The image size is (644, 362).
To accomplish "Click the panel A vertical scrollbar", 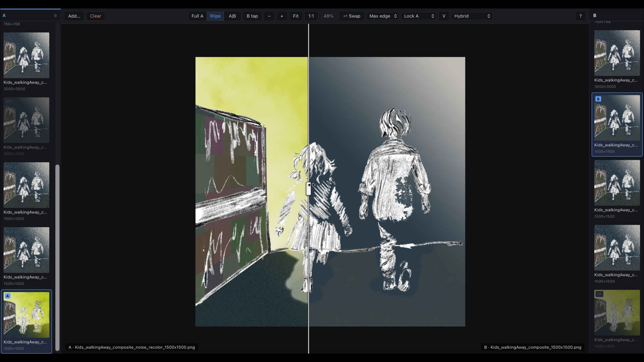I will coord(57,257).
